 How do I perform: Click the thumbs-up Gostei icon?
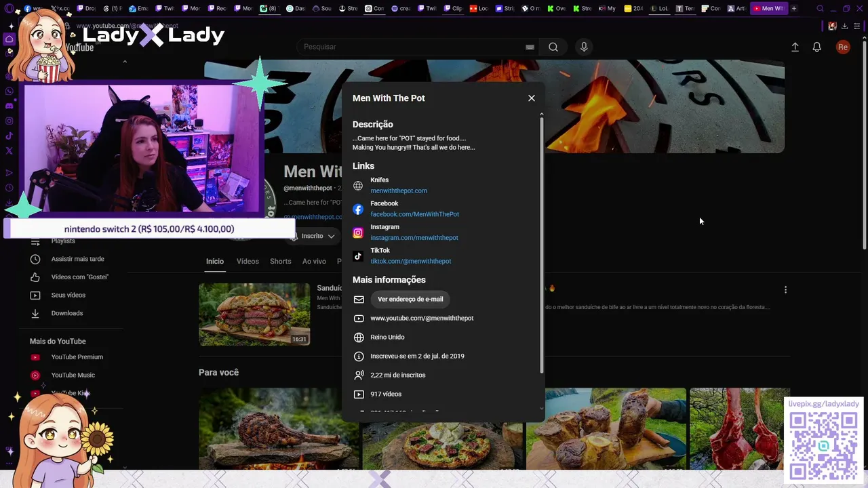tap(35, 277)
